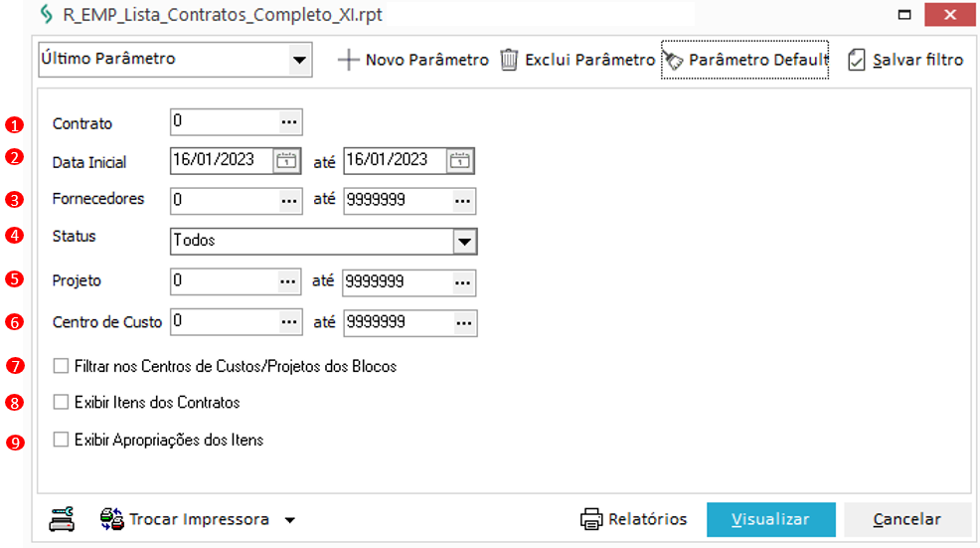Click Salvar filtro in the toolbar
Viewport: 980px width, 548px height.
tap(905, 60)
